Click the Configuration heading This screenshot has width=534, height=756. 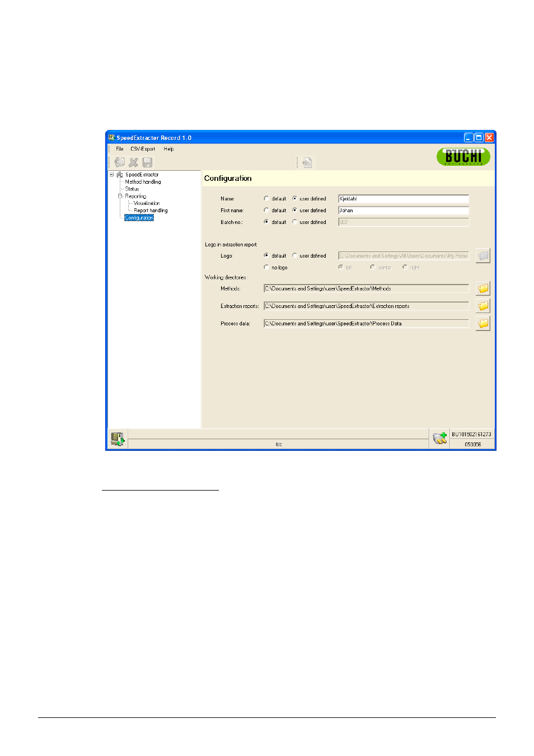pos(228,179)
